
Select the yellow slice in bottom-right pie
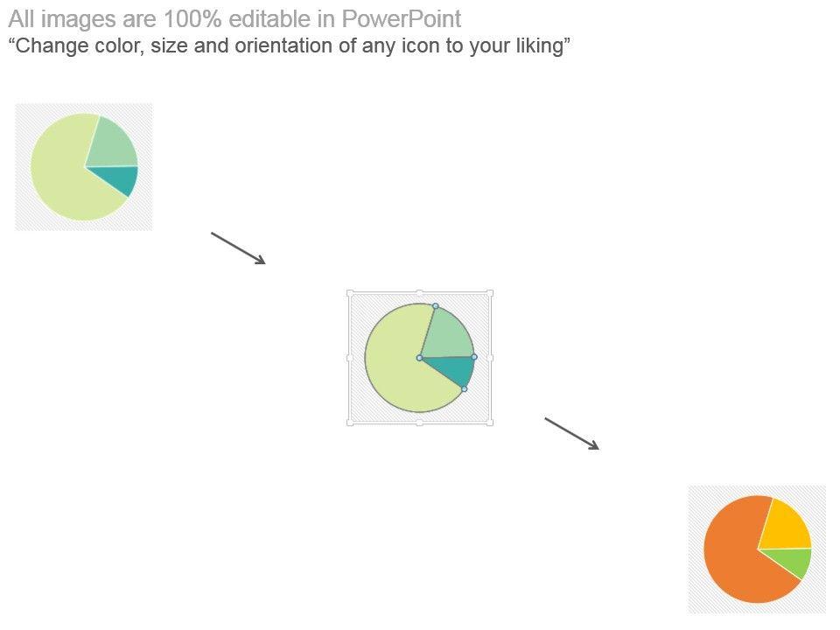(x=787, y=527)
